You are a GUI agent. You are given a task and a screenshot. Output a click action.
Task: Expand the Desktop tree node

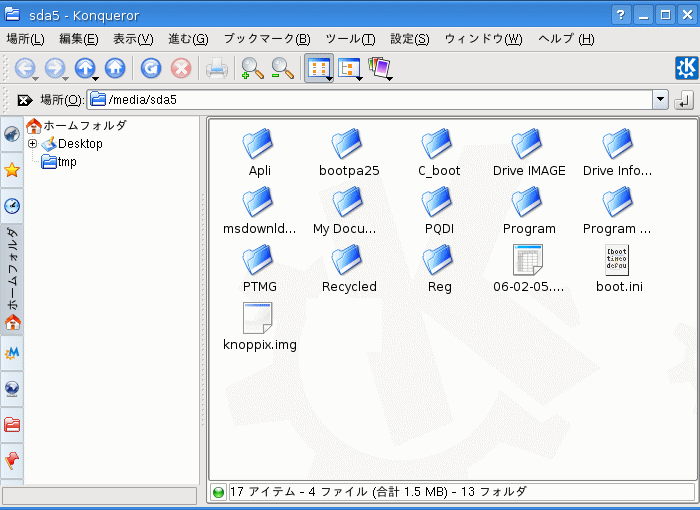pyautogui.click(x=32, y=144)
